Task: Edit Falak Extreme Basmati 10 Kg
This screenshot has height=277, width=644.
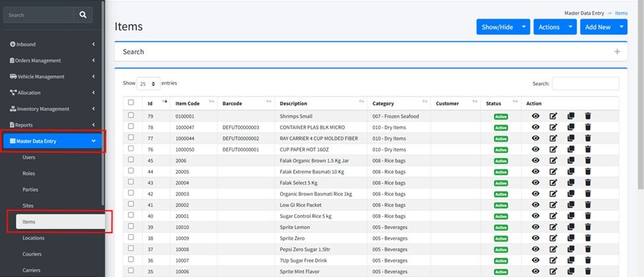Action: 554,171
